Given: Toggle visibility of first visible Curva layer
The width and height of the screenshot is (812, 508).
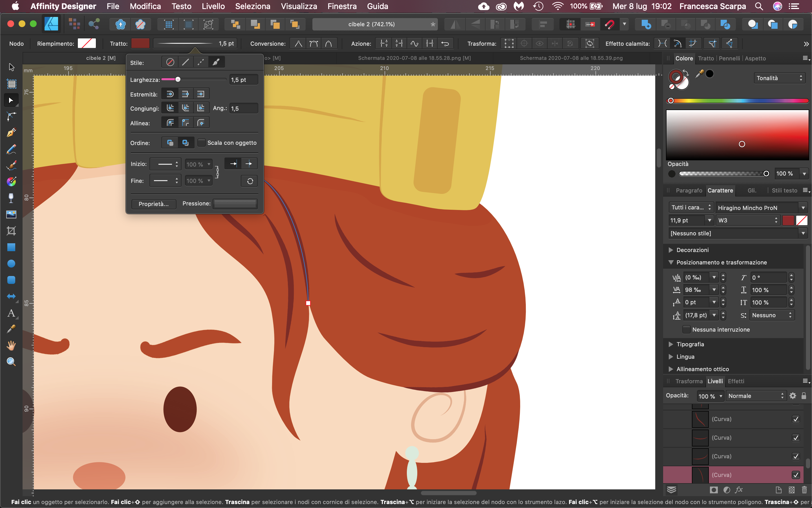Looking at the screenshot, I should [796, 419].
